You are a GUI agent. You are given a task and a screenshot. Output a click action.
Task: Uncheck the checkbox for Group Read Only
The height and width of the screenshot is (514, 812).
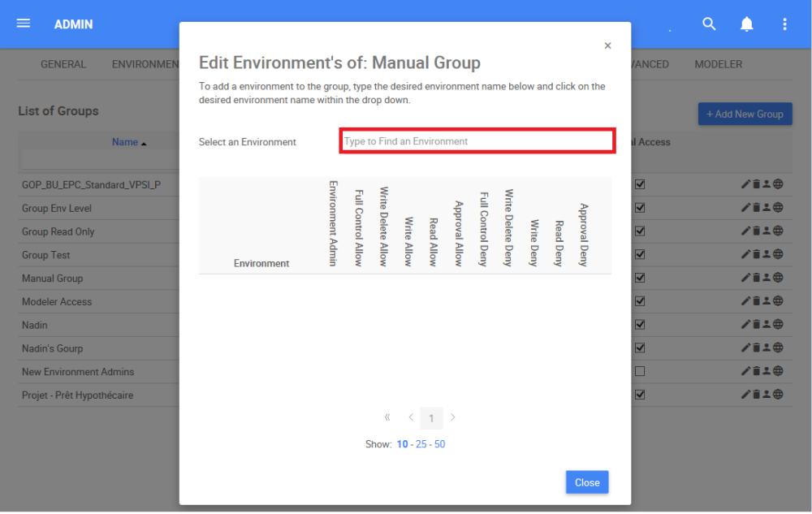(640, 231)
